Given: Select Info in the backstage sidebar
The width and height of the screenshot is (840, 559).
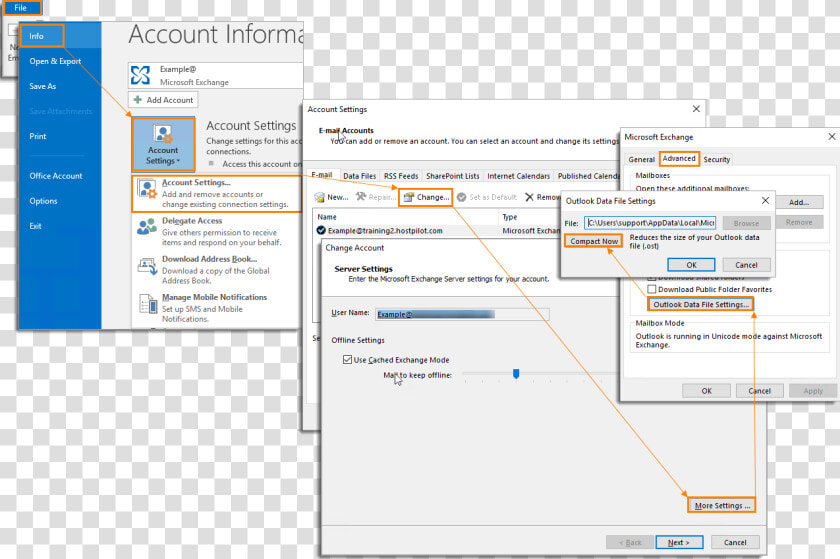Looking at the screenshot, I should pos(42,36).
